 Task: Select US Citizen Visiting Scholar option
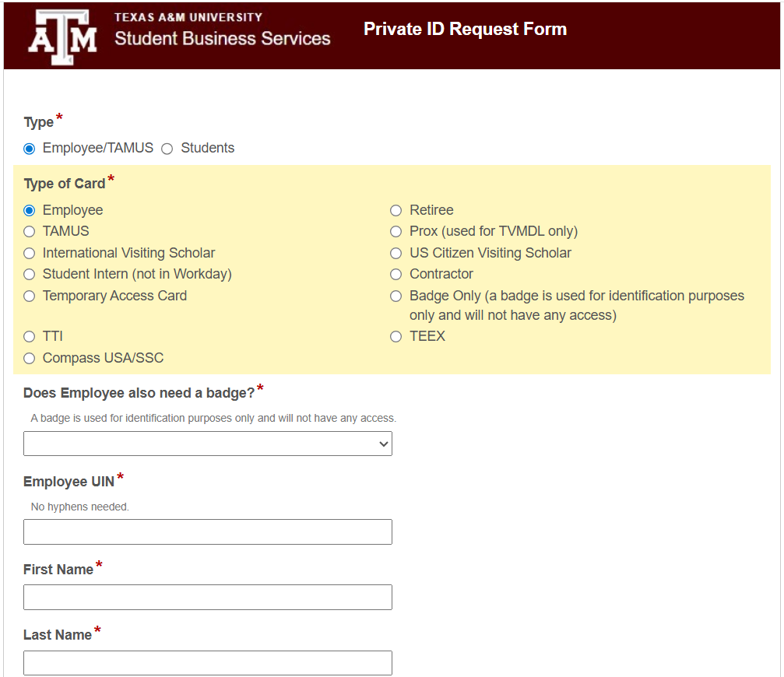(x=396, y=253)
